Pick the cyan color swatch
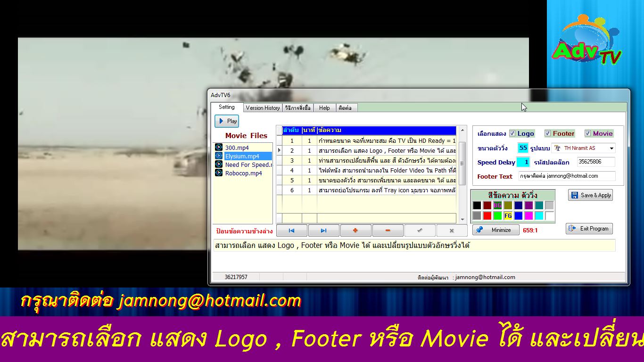This screenshot has height=362, width=644. [539, 216]
